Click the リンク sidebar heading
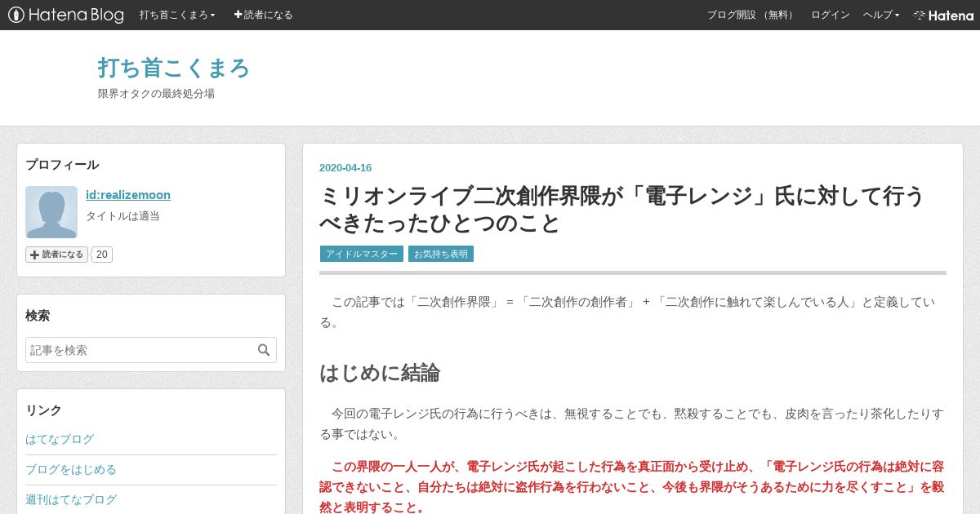The width and height of the screenshot is (980, 514). coord(43,410)
